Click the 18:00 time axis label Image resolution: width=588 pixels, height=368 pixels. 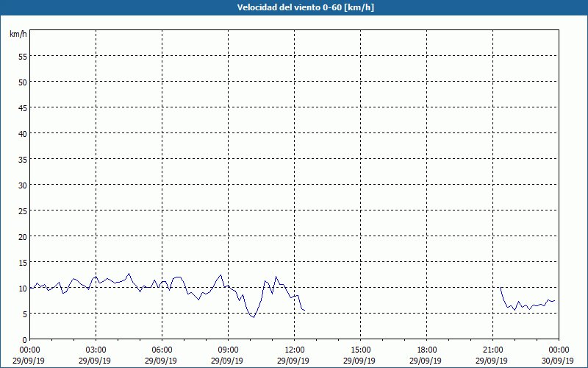(426, 350)
